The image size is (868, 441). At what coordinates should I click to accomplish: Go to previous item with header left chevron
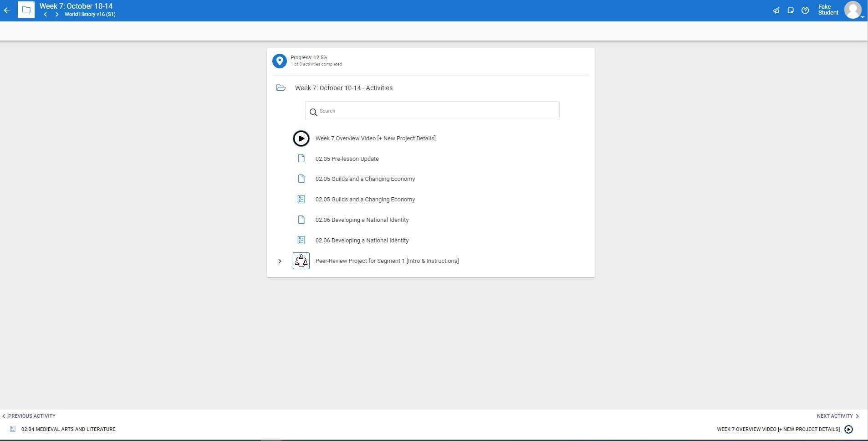coord(46,15)
